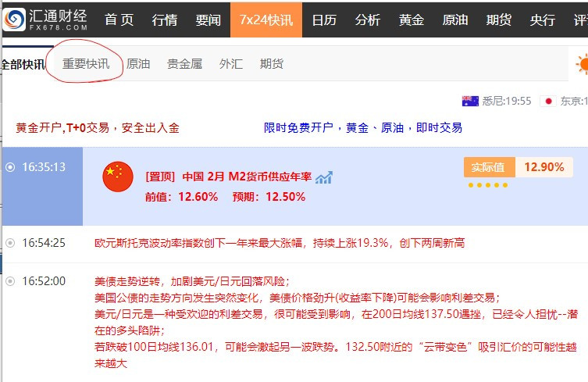588x382 pixels.
Task: Click the 汇通财经 FX678.COM logo
Action: 45,20
